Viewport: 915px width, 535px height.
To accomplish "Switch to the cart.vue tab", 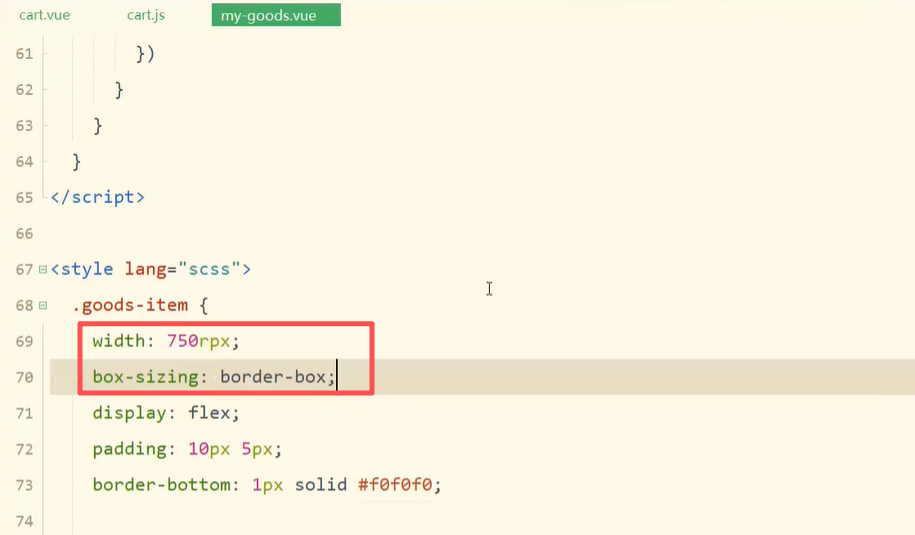I will (x=44, y=15).
